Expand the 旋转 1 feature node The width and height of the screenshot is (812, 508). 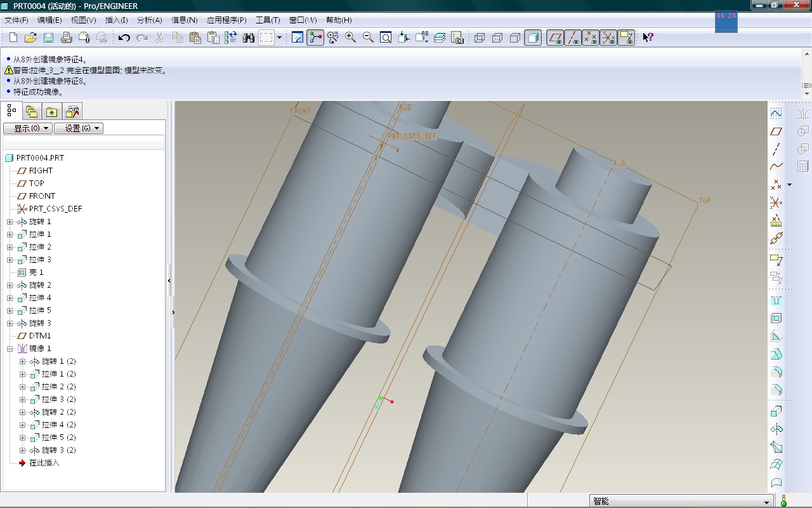click(x=10, y=222)
